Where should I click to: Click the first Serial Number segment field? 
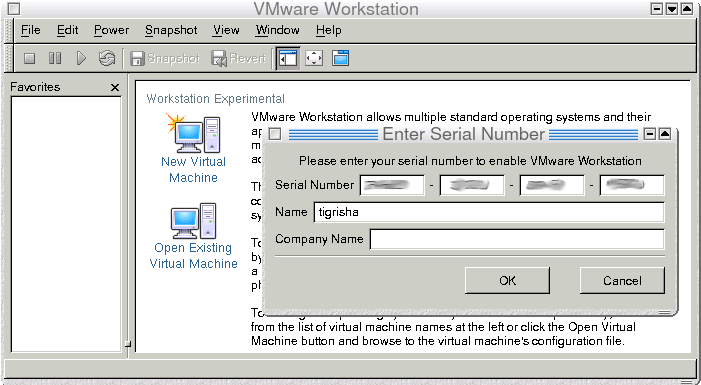[x=392, y=185]
